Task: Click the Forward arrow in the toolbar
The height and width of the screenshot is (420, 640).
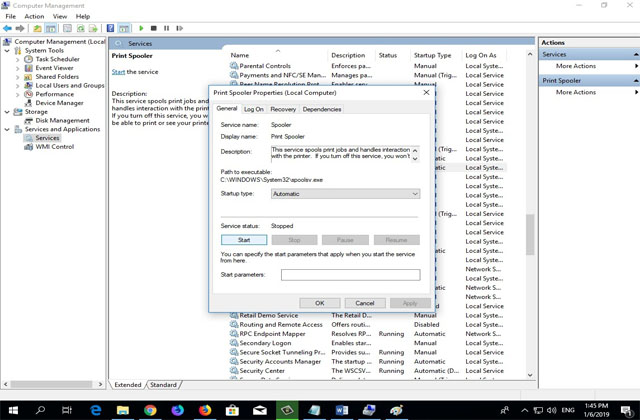Action: tap(20, 28)
